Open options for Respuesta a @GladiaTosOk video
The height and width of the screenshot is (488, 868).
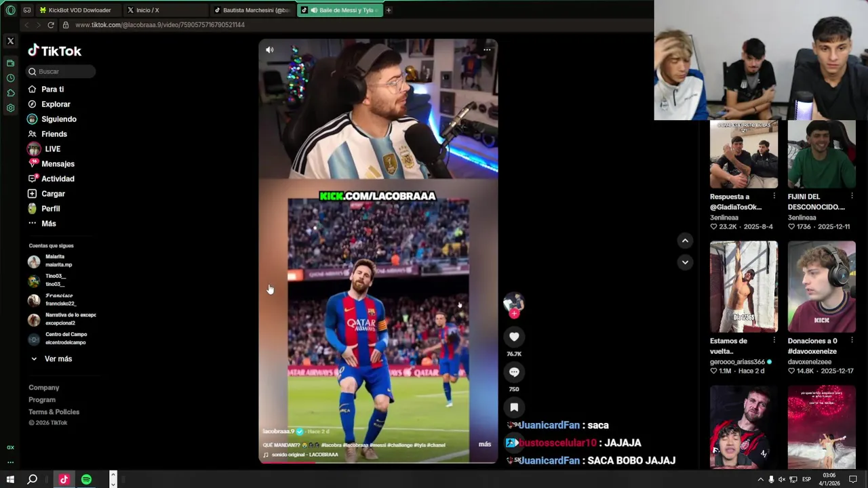[x=774, y=197]
